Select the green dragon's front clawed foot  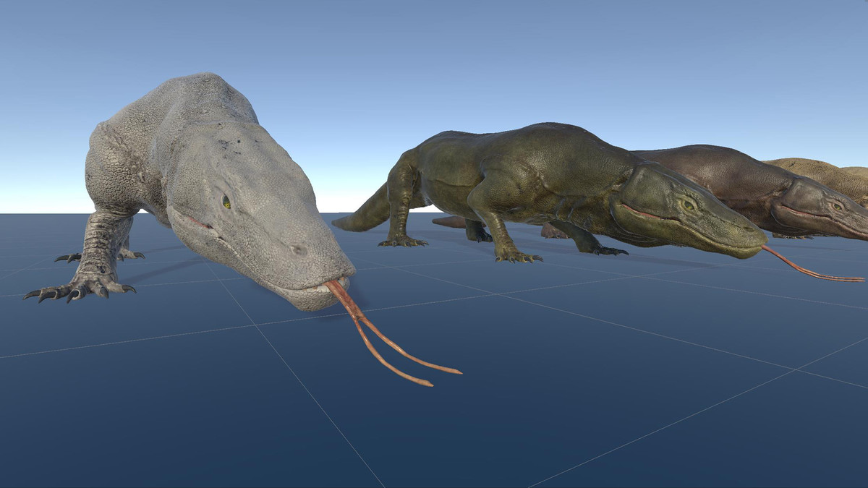(x=517, y=256)
